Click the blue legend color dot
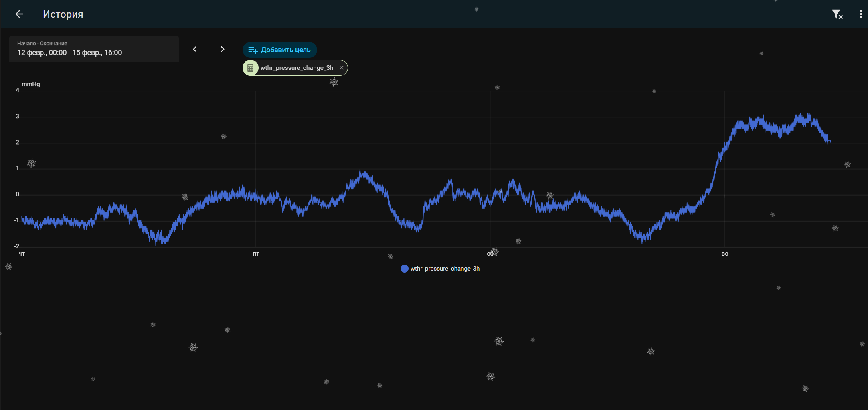The image size is (868, 410). [x=404, y=269]
